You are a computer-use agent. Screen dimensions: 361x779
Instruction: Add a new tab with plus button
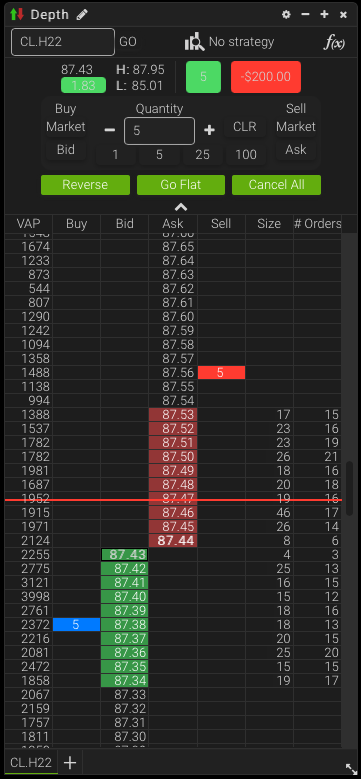70,763
